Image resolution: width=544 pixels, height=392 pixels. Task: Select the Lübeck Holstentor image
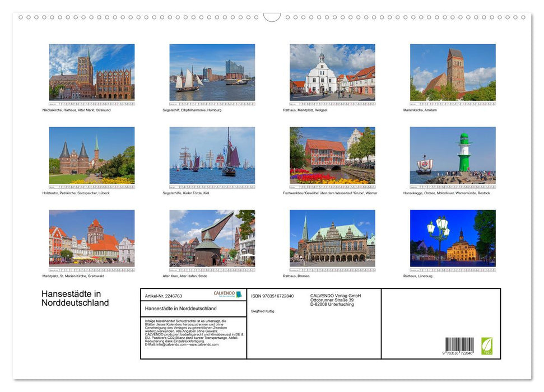[92, 156]
